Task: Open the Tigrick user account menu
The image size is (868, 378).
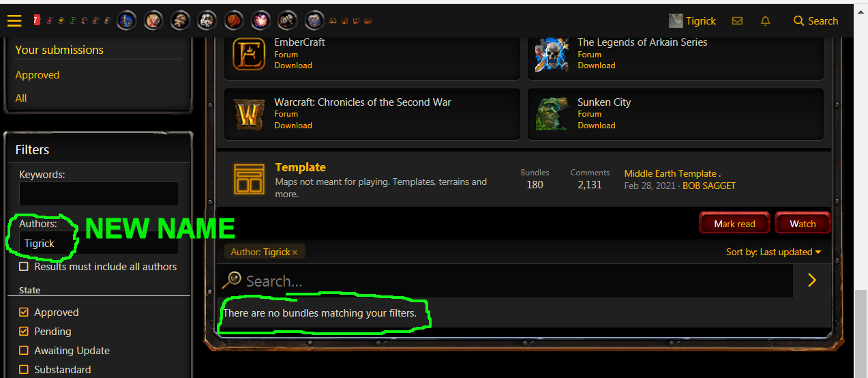Action: click(x=693, y=21)
